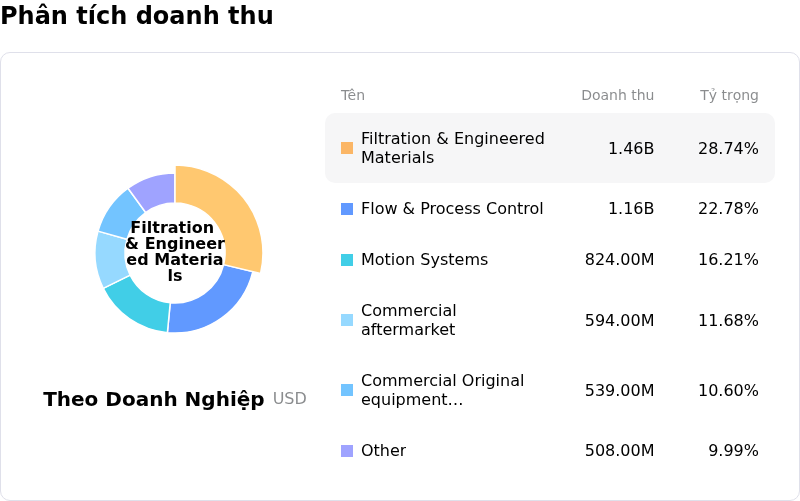This screenshot has height=501, width=800.
Task: Select the large blue donut chart segment
Action: [x=213, y=303]
